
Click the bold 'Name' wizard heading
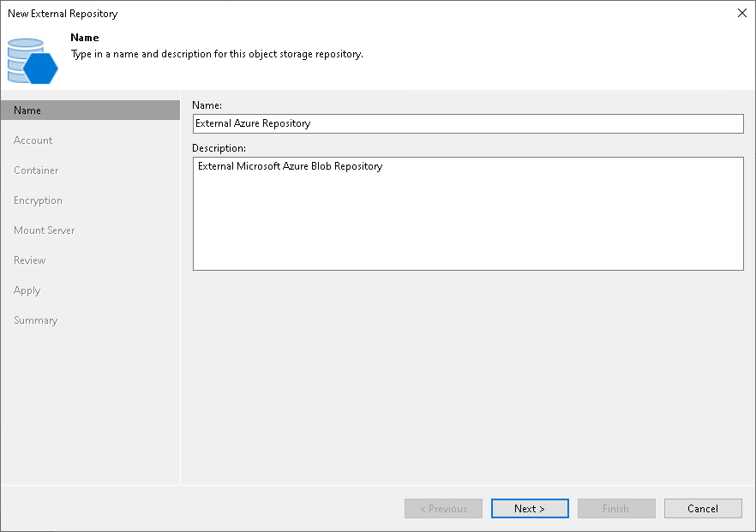tap(85, 38)
